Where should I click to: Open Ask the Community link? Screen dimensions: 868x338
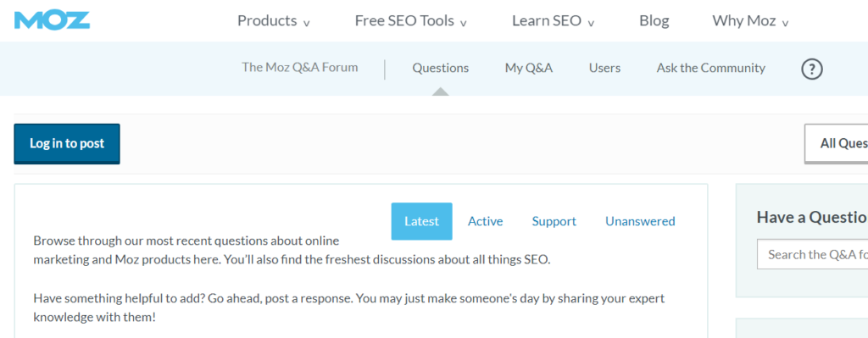pos(711,68)
